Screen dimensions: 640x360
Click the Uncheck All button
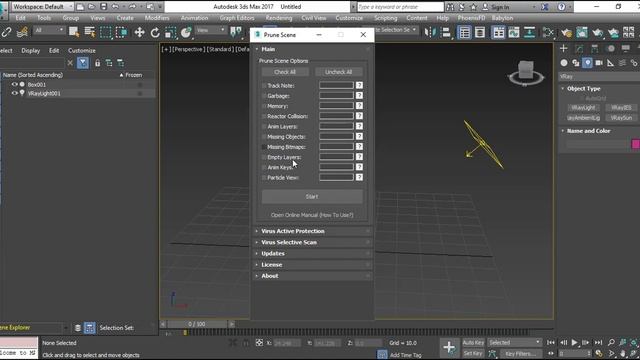click(338, 72)
